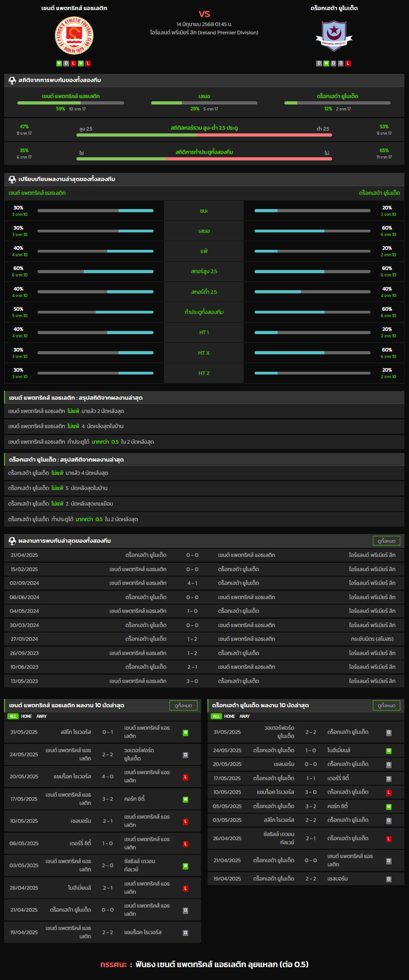The image size is (409, 980).
Task: Click Drogheda United club crest
Action: 334,36
